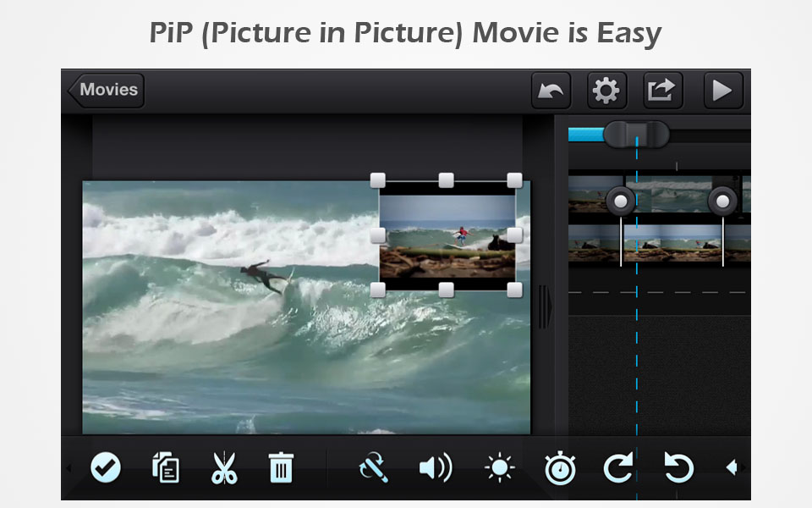The height and width of the screenshot is (508, 812).
Task: Open the settings gear
Action: click(606, 91)
